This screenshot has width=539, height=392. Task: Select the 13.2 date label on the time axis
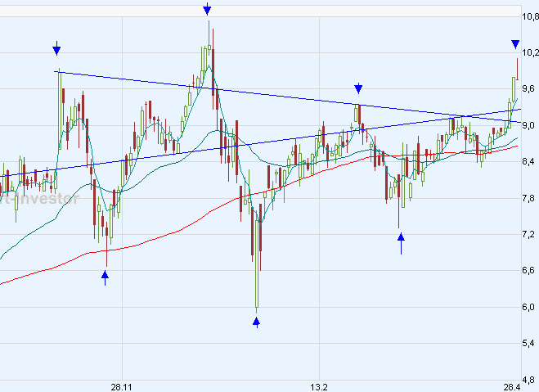click(319, 386)
